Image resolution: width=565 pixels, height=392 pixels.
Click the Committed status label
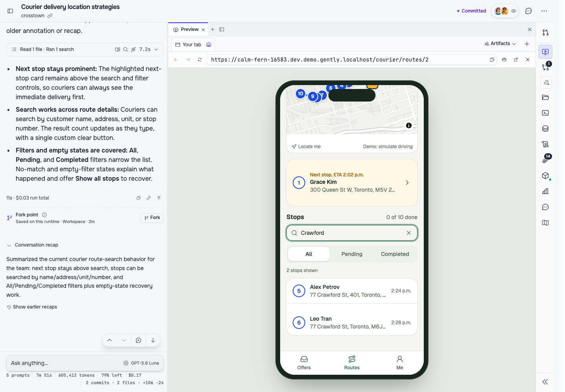click(472, 11)
